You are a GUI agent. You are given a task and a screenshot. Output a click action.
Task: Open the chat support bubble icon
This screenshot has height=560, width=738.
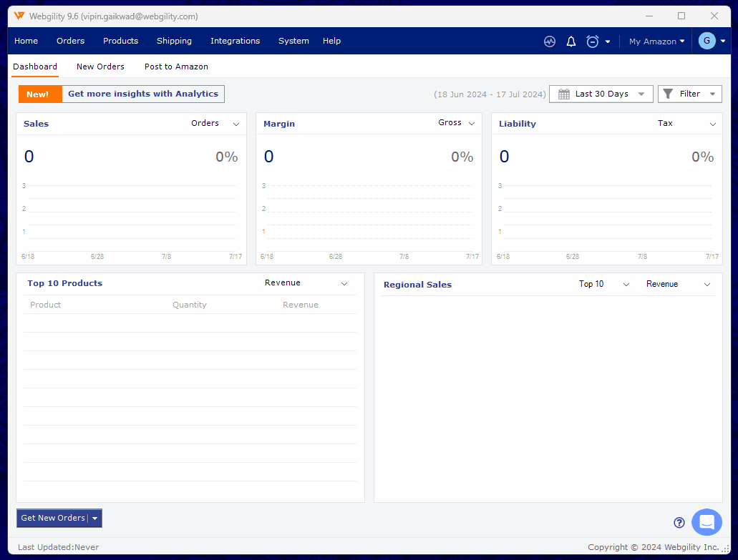(x=707, y=522)
